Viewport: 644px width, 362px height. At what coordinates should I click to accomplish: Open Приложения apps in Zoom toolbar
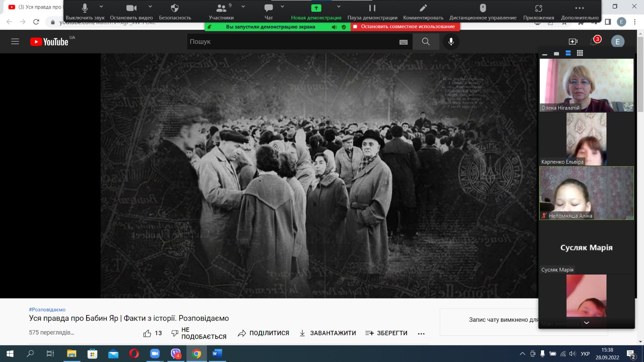tap(539, 12)
